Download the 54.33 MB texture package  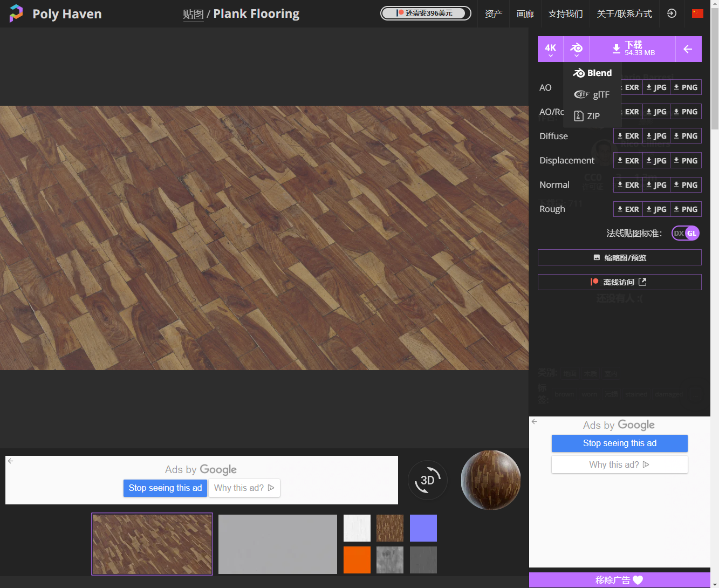632,49
